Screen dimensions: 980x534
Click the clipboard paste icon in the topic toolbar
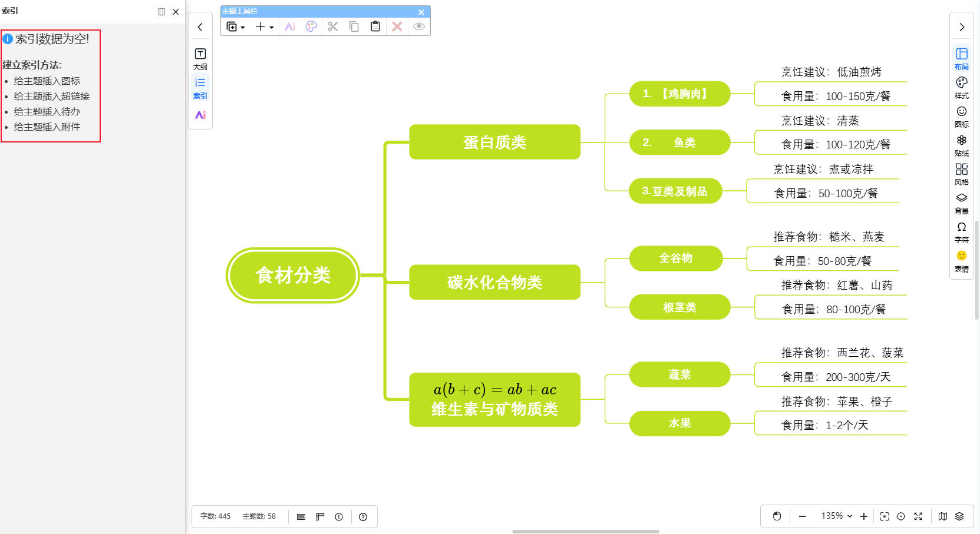[375, 26]
